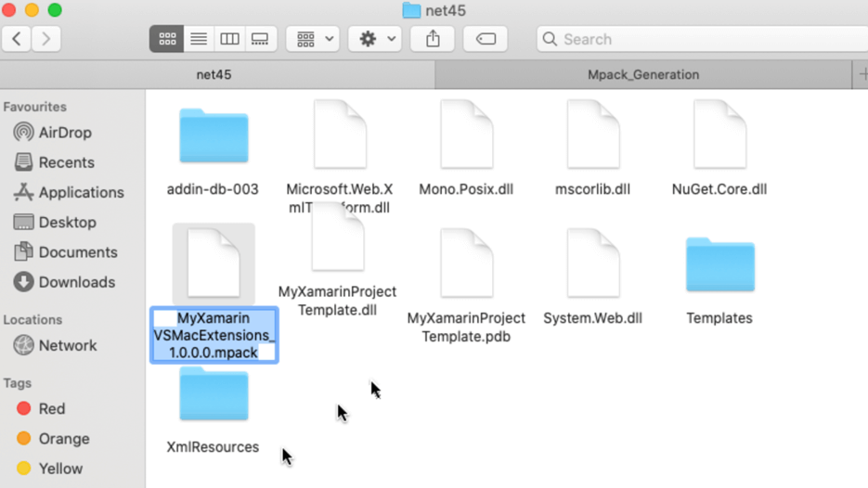Switch to column view mode
The height and width of the screenshot is (488, 868).
point(229,39)
